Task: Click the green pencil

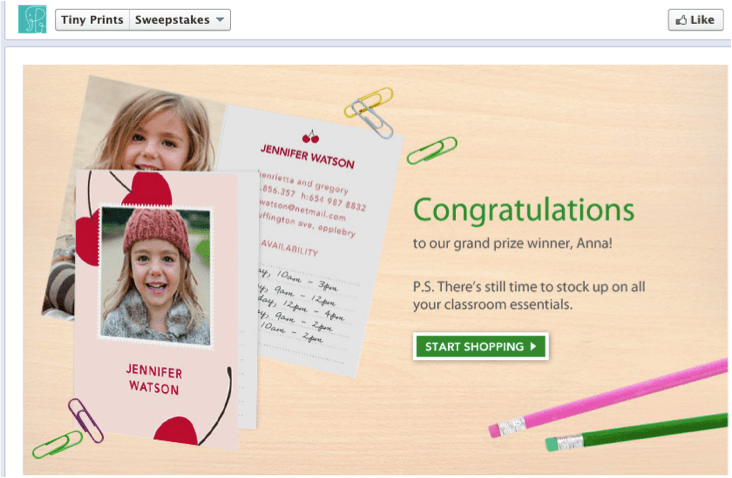Action: tap(637, 432)
